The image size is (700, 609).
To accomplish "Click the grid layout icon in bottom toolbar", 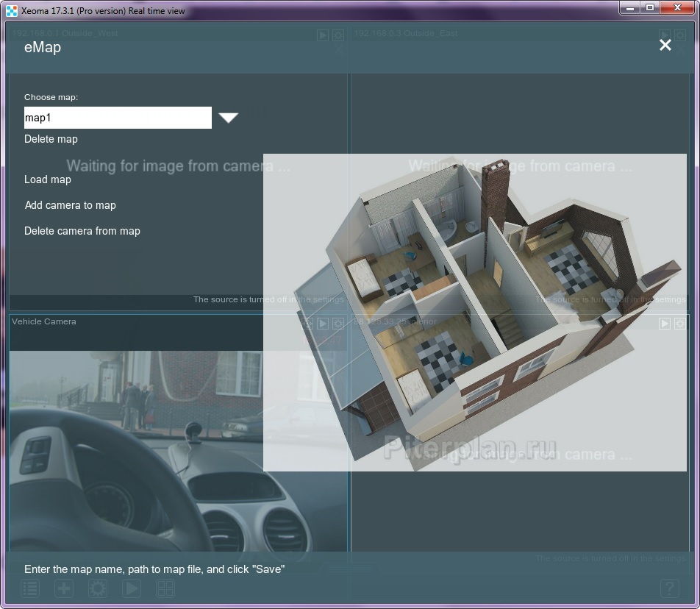I will click(165, 588).
